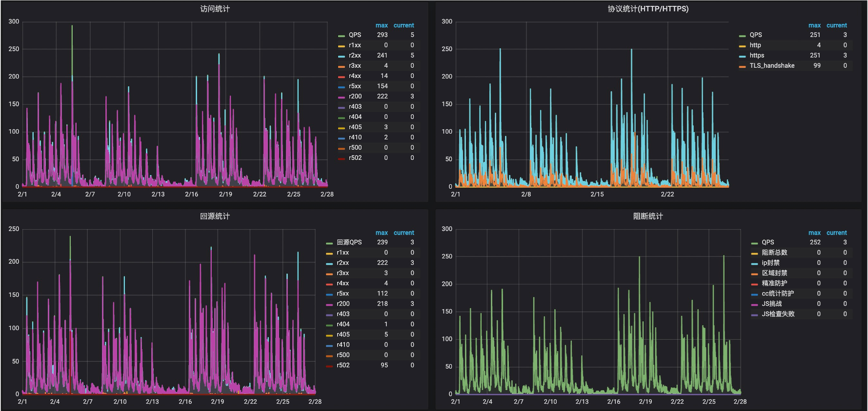The image size is (868, 411).
Task: Open color picker for 访问统计 r403 swatch
Action: pyautogui.click(x=342, y=108)
